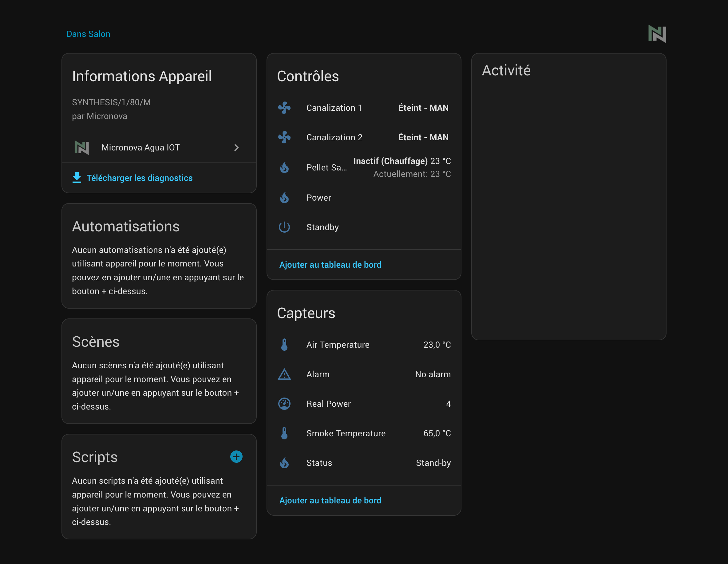The width and height of the screenshot is (728, 564).
Task: Click the Smoke Temperature thermometer icon
Action: (x=284, y=433)
